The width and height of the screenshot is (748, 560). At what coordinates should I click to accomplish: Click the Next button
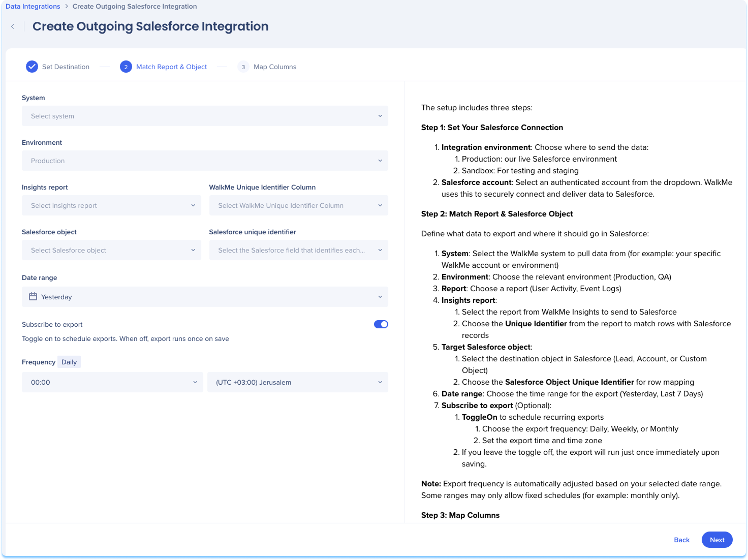(x=717, y=540)
